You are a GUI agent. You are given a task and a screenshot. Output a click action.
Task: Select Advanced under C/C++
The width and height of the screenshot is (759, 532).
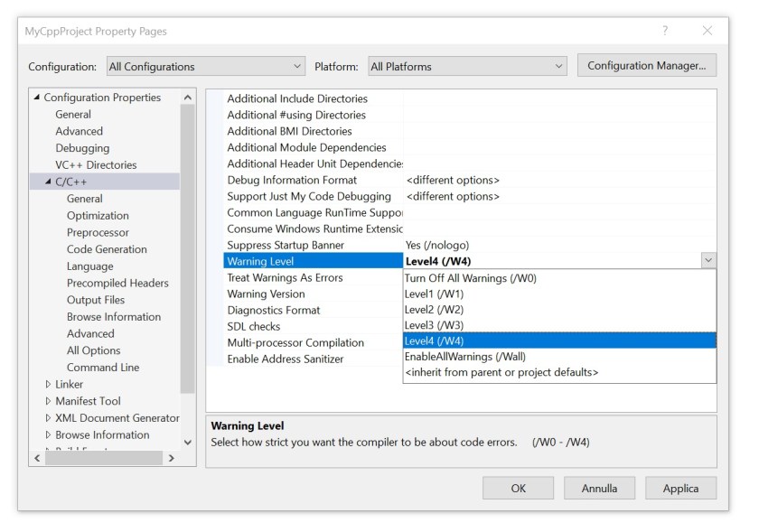click(90, 333)
